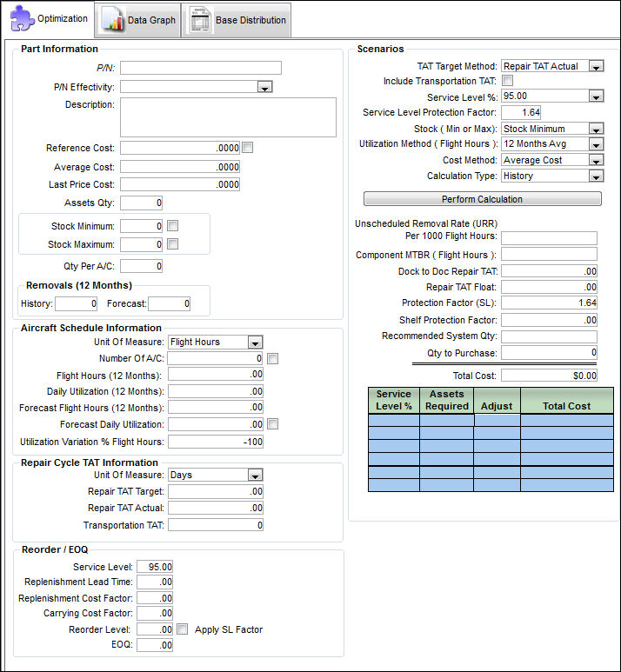Open Repair Cycle Unit Of Measure dropdown

pos(255,476)
